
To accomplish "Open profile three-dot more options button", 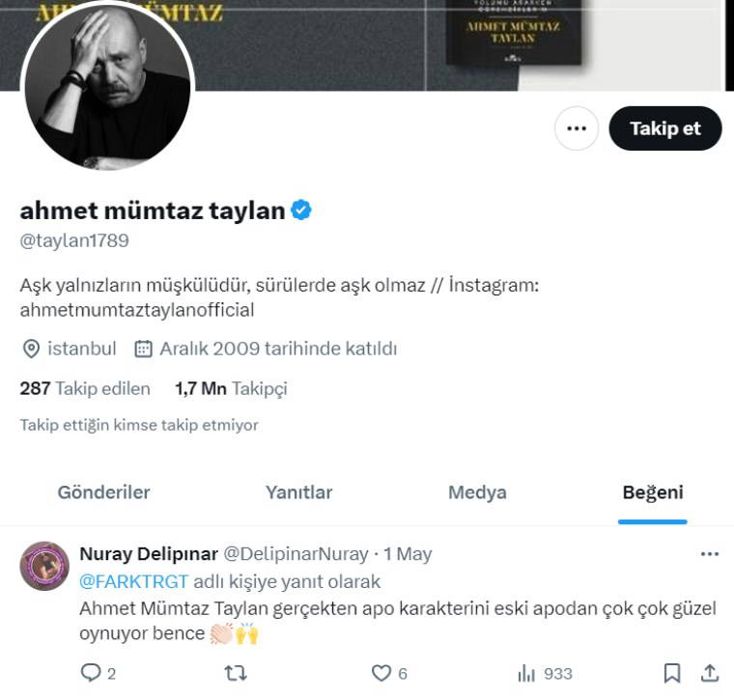I will [x=577, y=128].
